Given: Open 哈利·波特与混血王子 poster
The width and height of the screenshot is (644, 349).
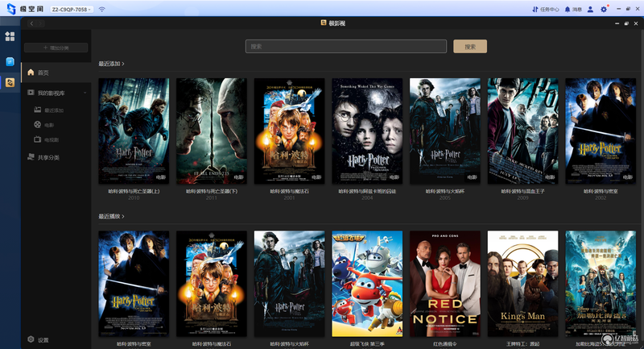Looking at the screenshot, I should 522,131.
